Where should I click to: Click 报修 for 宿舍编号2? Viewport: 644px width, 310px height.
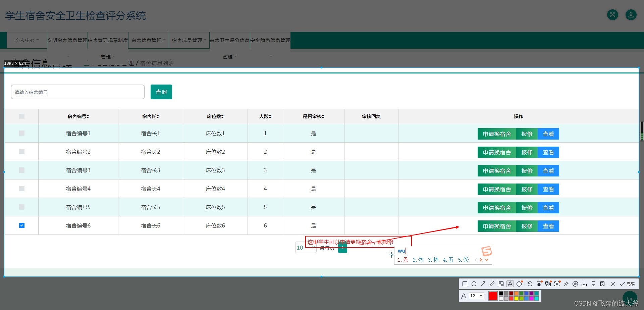point(527,152)
